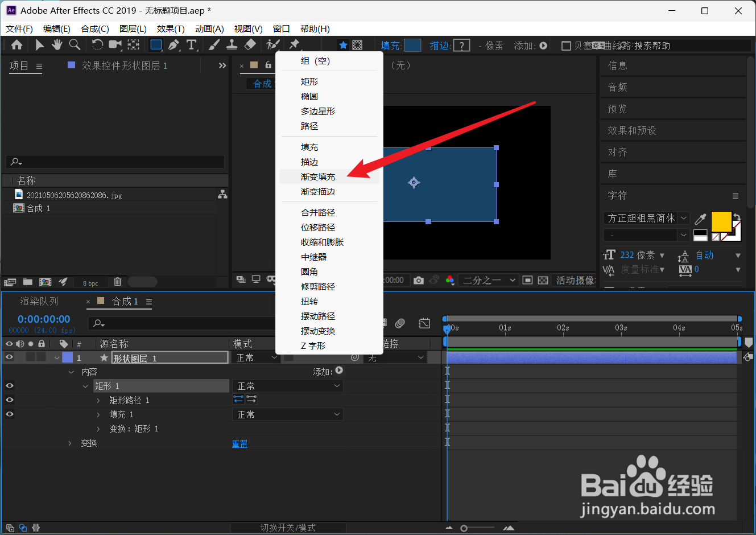Screen dimensions: 756x535
Task: Go to Home screen icon
Action: tap(16, 44)
